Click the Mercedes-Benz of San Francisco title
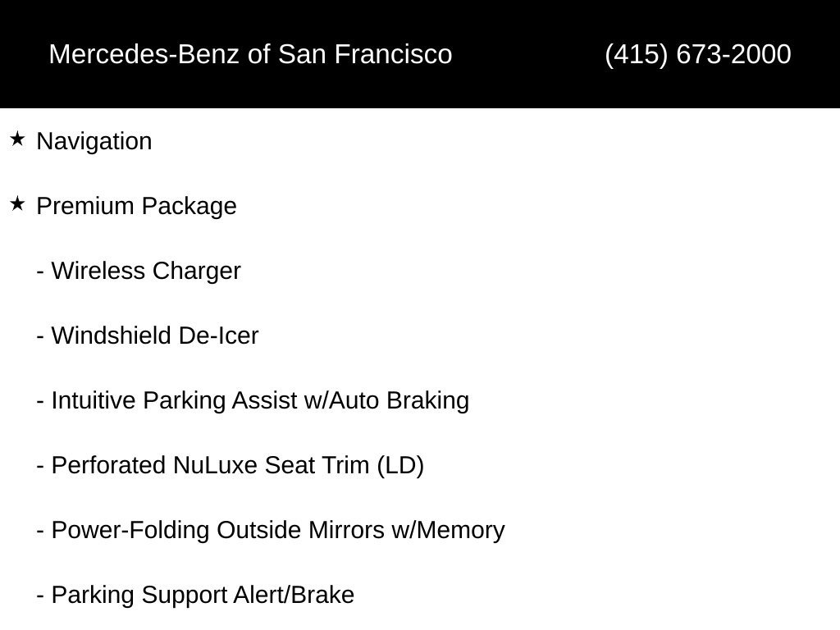 point(250,54)
